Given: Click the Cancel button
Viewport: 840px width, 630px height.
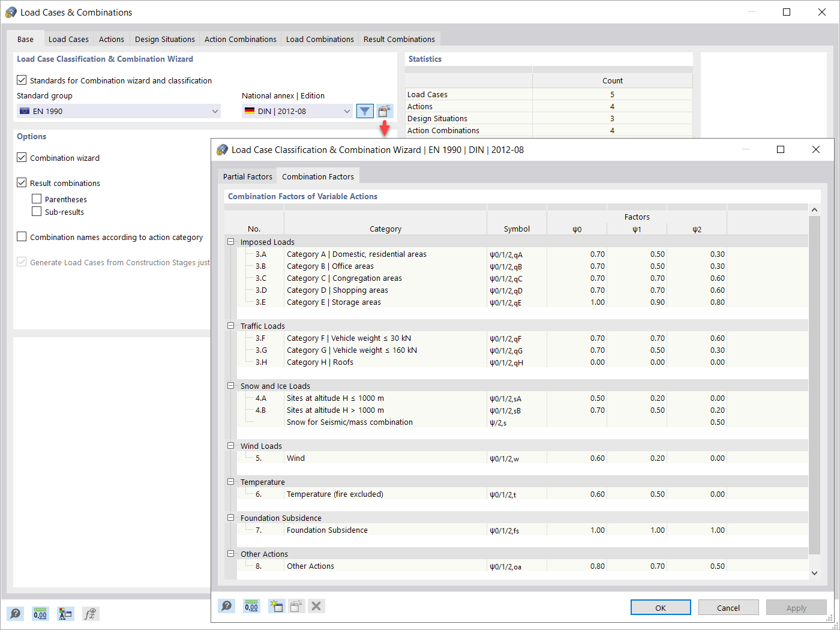Looking at the screenshot, I should click(728, 607).
